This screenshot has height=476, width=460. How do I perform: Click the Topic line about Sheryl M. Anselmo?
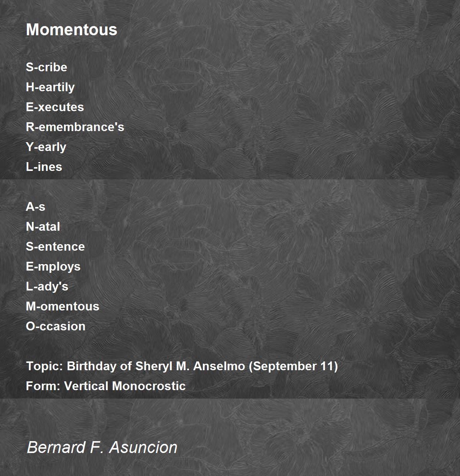[182, 366]
